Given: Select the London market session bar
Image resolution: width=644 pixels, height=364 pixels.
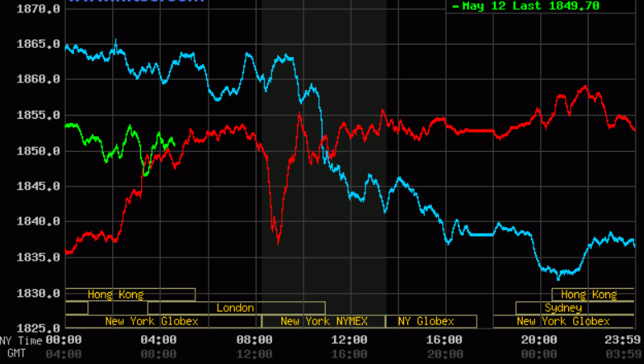Looking at the screenshot, I should tap(235, 308).
